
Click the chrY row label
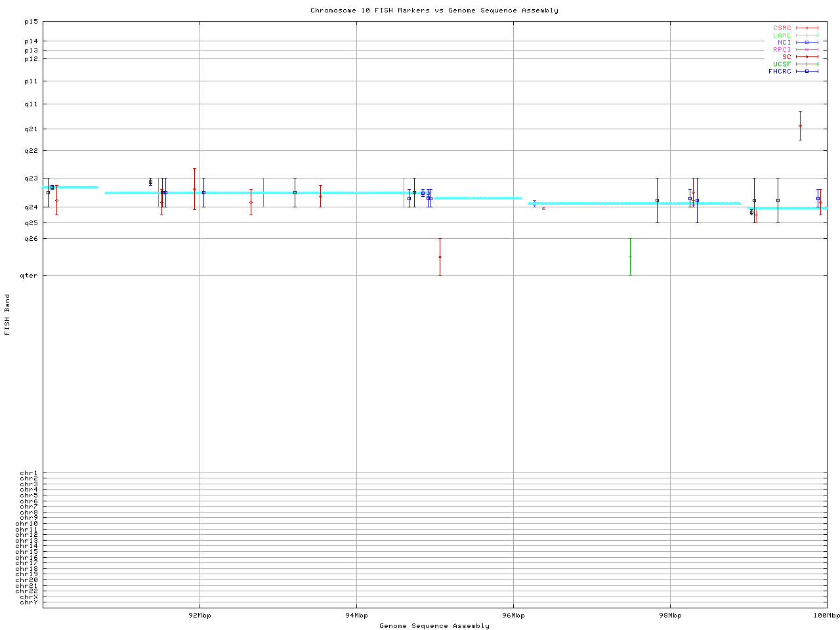click(x=29, y=602)
